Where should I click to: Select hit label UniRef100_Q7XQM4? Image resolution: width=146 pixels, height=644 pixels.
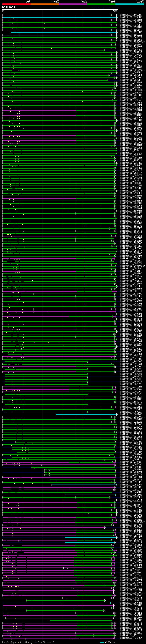coord(131,387)
